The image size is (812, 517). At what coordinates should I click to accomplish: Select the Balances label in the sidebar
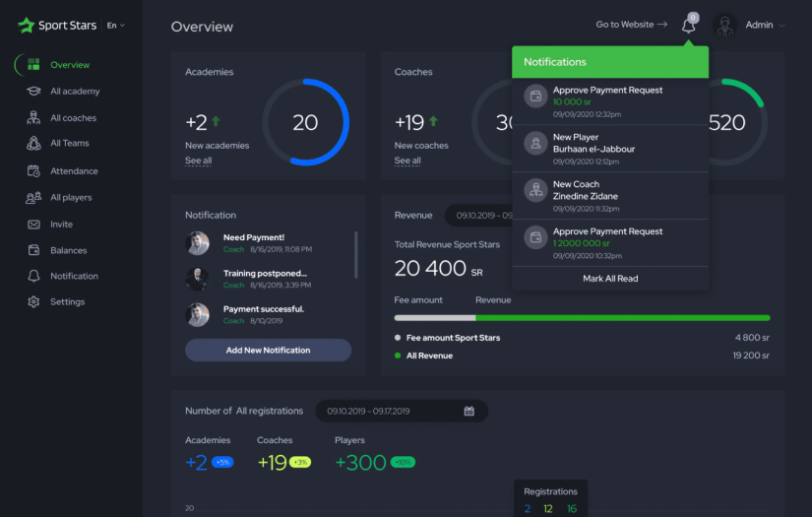click(x=68, y=250)
